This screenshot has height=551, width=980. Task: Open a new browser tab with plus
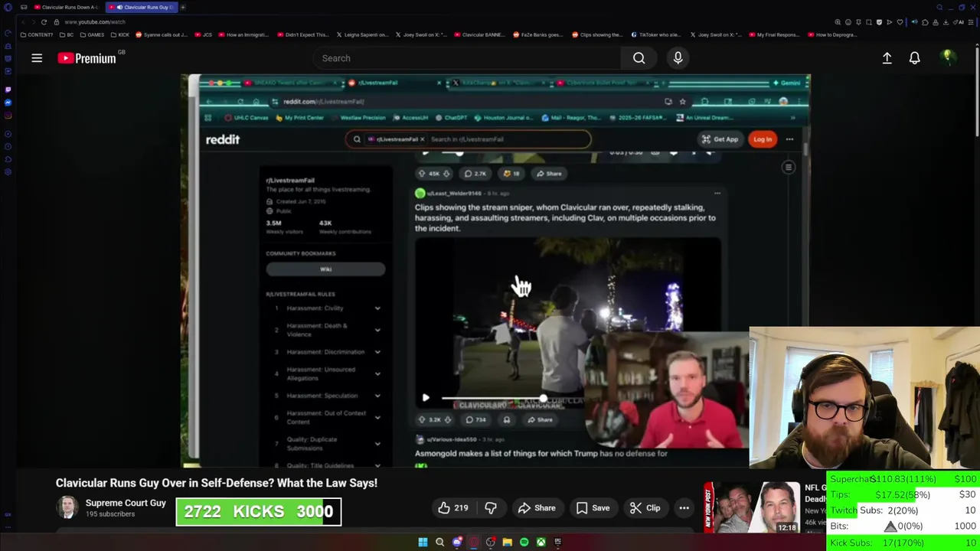(x=183, y=7)
